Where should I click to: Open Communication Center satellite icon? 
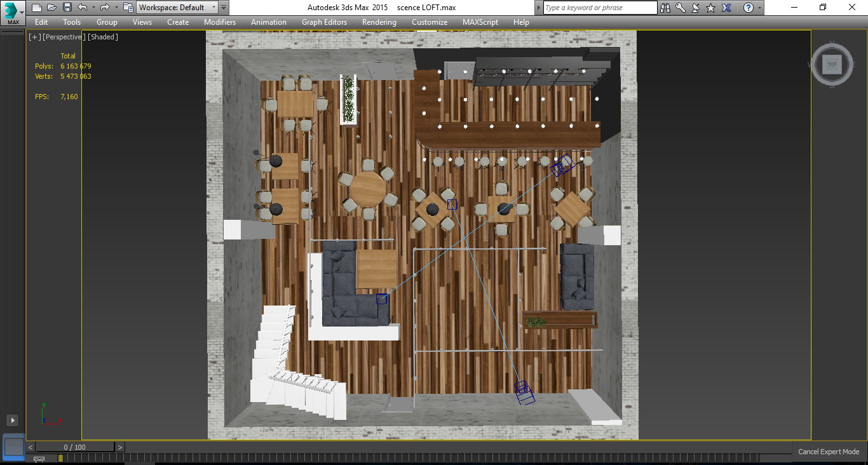[x=695, y=8]
